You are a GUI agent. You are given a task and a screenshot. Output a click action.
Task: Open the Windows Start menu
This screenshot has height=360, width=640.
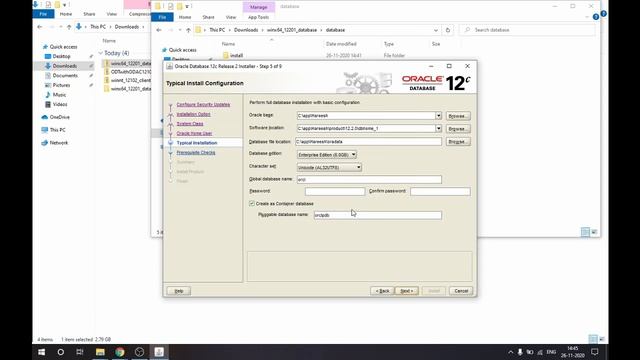42,352
